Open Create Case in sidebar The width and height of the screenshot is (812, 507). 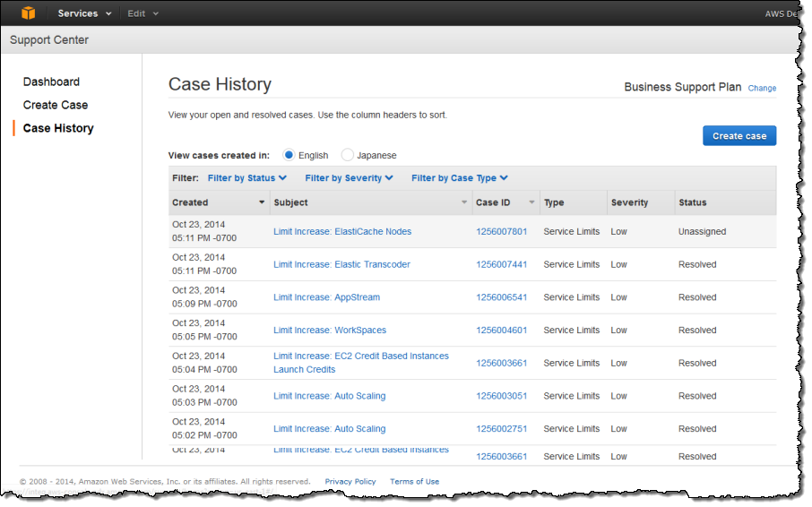pos(56,105)
